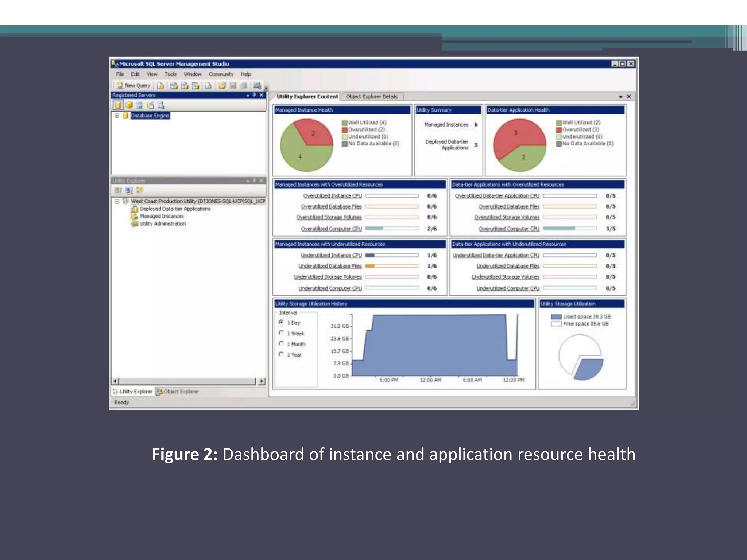Click the red Overutilized slice in Managed Instance Health

[x=314, y=132]
